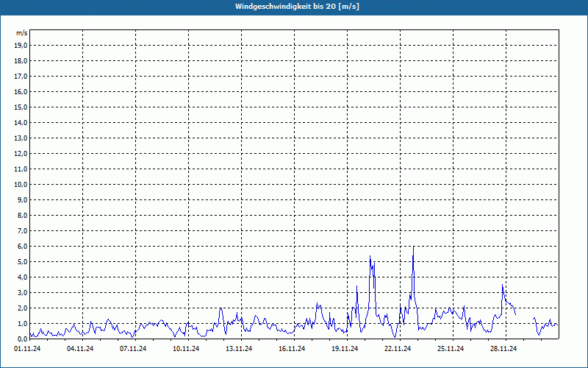Click the 6,0 y-axis label
Viewport: 588px width, 368px height.
point(23,247)
